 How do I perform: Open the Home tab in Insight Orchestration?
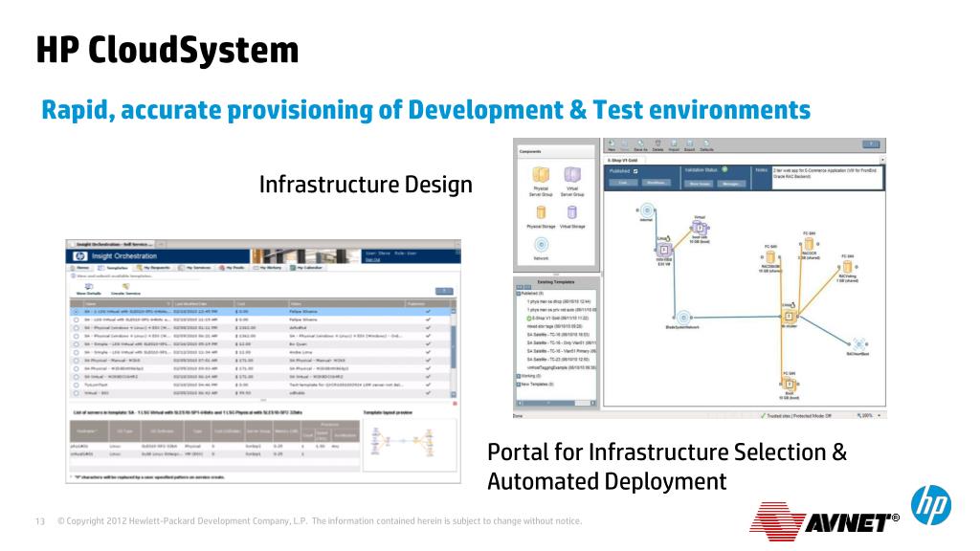(x=80, y=268)
